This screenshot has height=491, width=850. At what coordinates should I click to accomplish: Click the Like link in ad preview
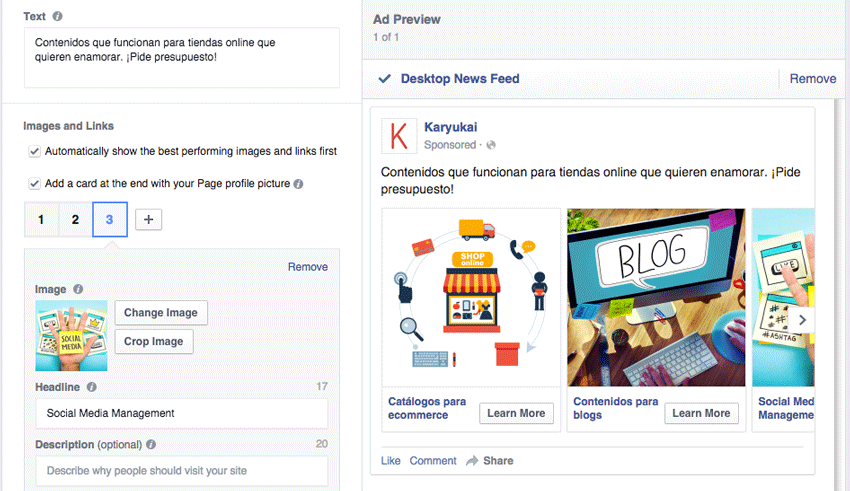(x=390, y=461)
